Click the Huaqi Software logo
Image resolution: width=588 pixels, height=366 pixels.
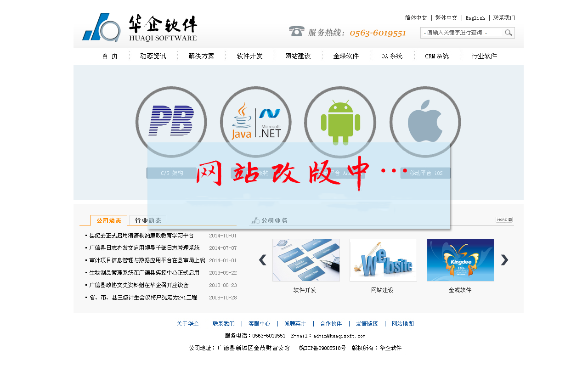[140, 28]
